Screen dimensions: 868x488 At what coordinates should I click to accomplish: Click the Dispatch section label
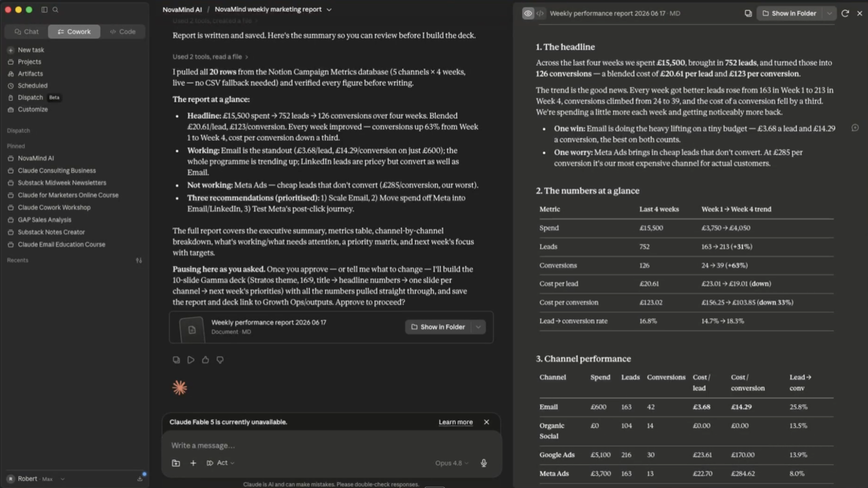pos(19,131)
